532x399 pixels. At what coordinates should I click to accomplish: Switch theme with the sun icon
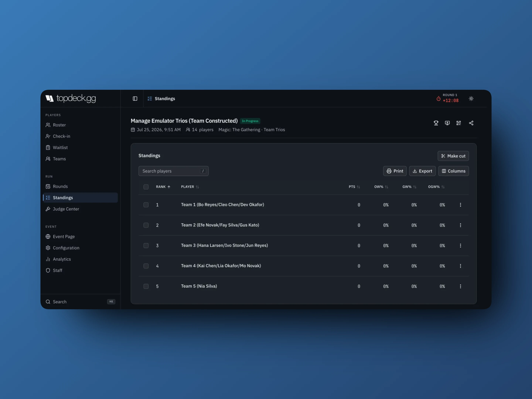[x=471, y=99]
